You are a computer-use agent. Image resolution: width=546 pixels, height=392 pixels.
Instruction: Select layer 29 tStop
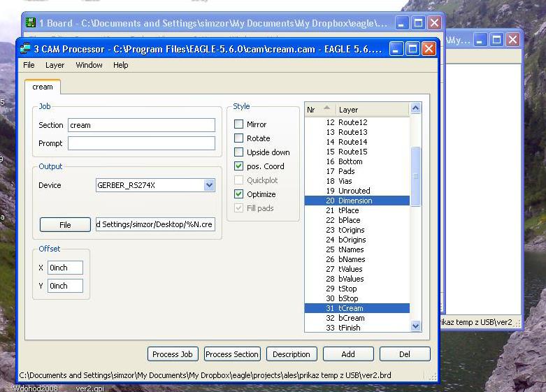(357, 289)
